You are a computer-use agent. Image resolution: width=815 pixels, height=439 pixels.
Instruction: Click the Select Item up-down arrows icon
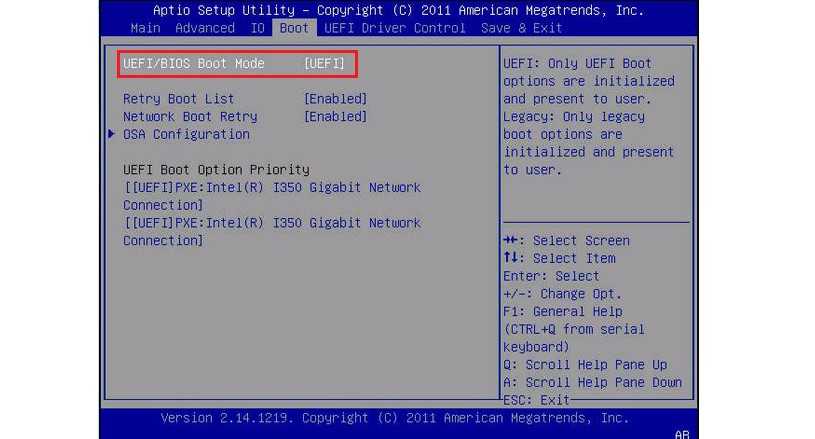point(511,259)
